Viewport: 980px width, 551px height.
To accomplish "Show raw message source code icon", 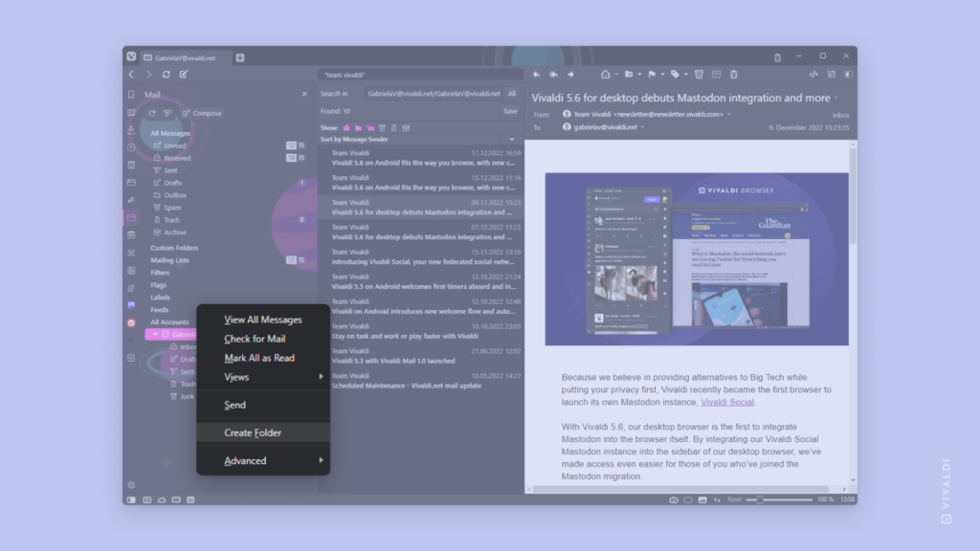I will tap(813, 75).
